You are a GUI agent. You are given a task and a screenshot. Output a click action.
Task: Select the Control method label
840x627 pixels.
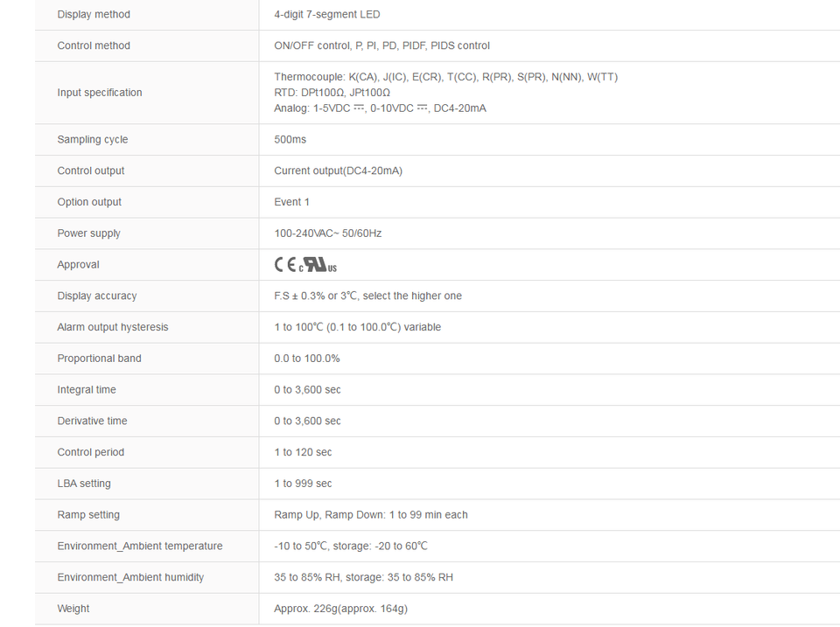pos(94,45)
